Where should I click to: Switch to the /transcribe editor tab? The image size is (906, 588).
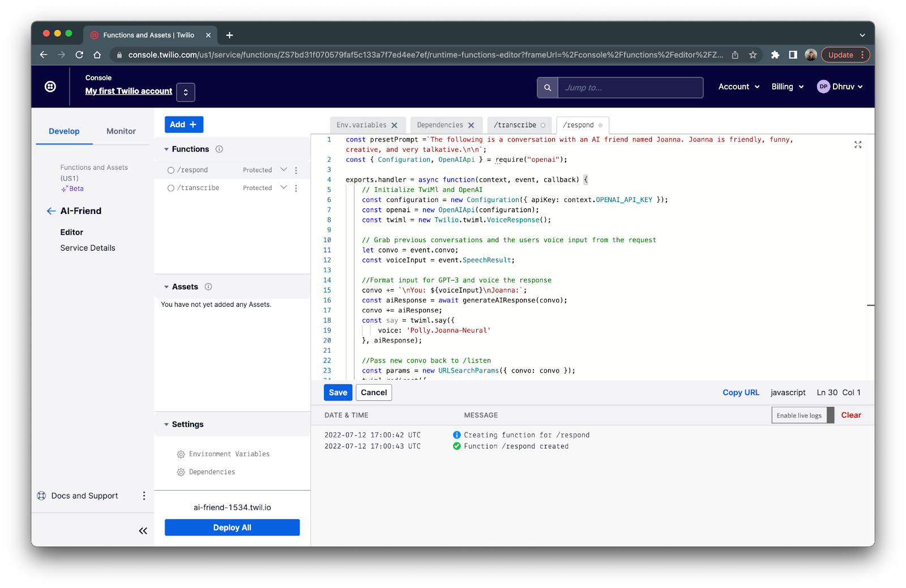pyautogui.click(x=515, y=125)
